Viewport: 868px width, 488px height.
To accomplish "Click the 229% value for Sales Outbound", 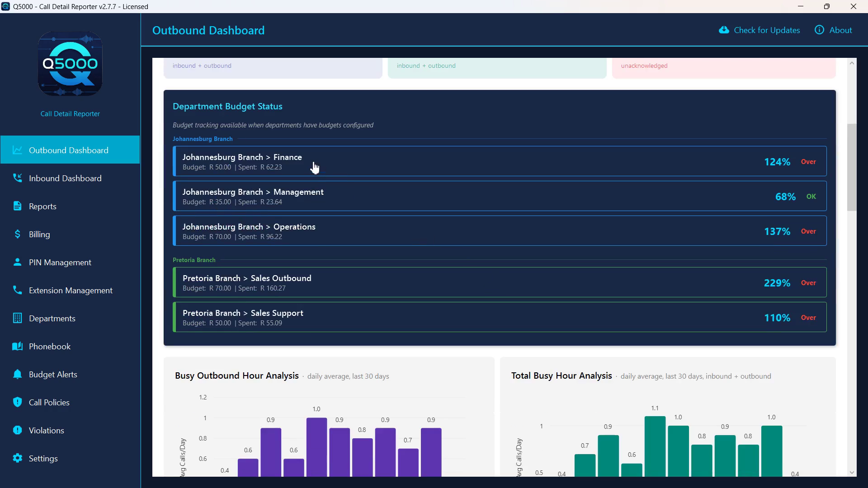I will 777,283.
